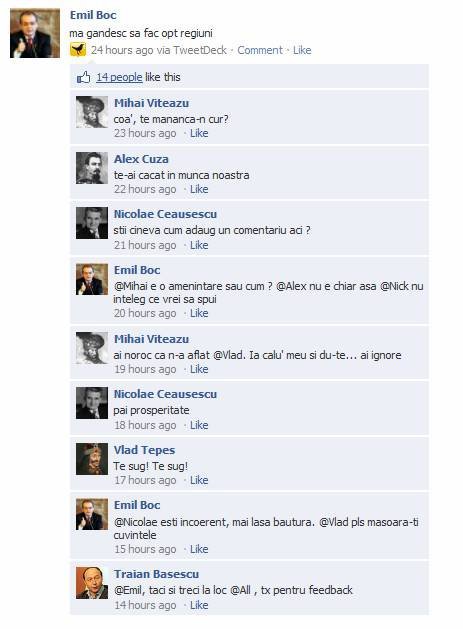Click Traian Basescu's profile photo
Image resolution: width=463 pixels, height=629 pixels.
pyautogui.click(x=92, y=583)
